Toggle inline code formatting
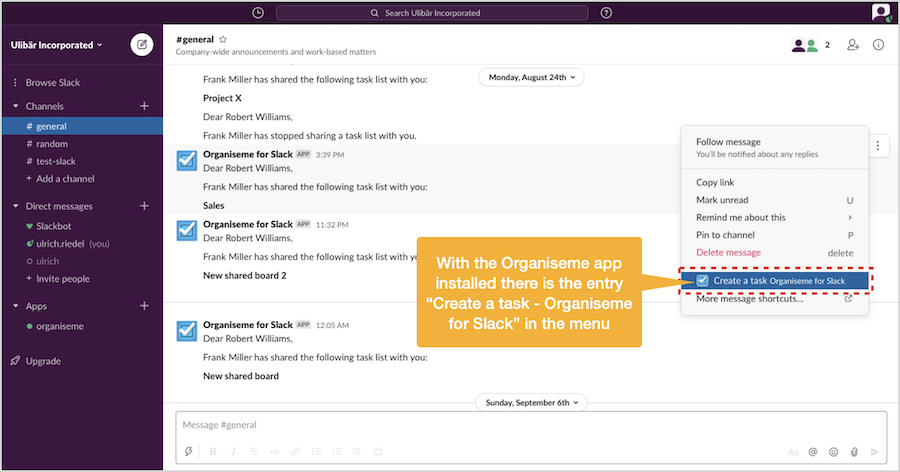Image resolution: width=900 pixels, height=472 pixels. click(x=275, y=451)
